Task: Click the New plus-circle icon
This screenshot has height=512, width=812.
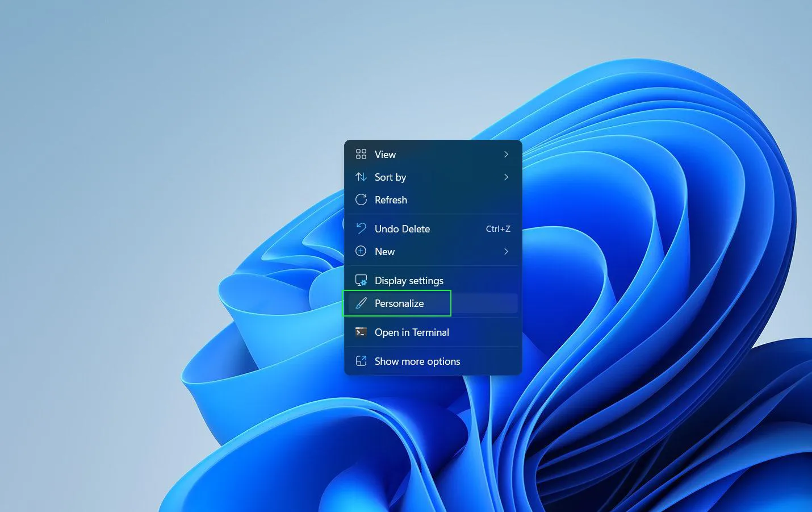Action: click(361, 251)
